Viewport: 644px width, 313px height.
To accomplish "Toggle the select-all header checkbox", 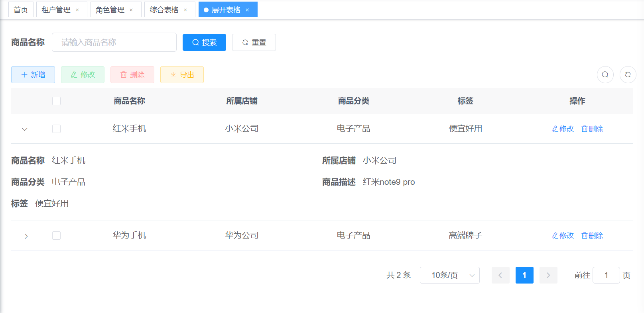I will [57, 101].
